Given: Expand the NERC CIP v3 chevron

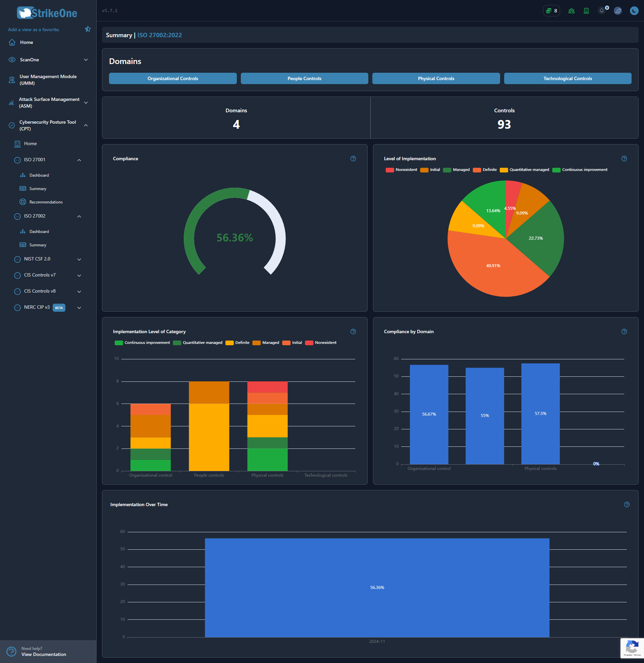Looking at the screenshot, I should pos(79,307).
